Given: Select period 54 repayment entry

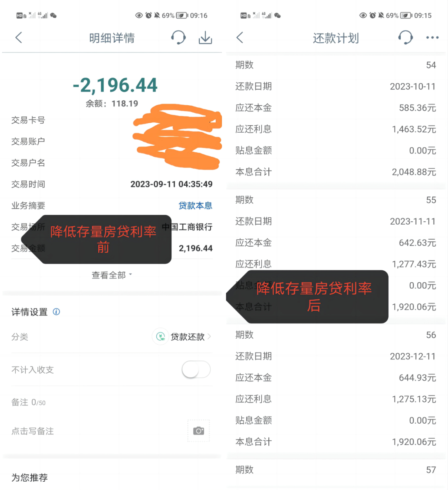Looking at the screenshot, I should (336, 65).
